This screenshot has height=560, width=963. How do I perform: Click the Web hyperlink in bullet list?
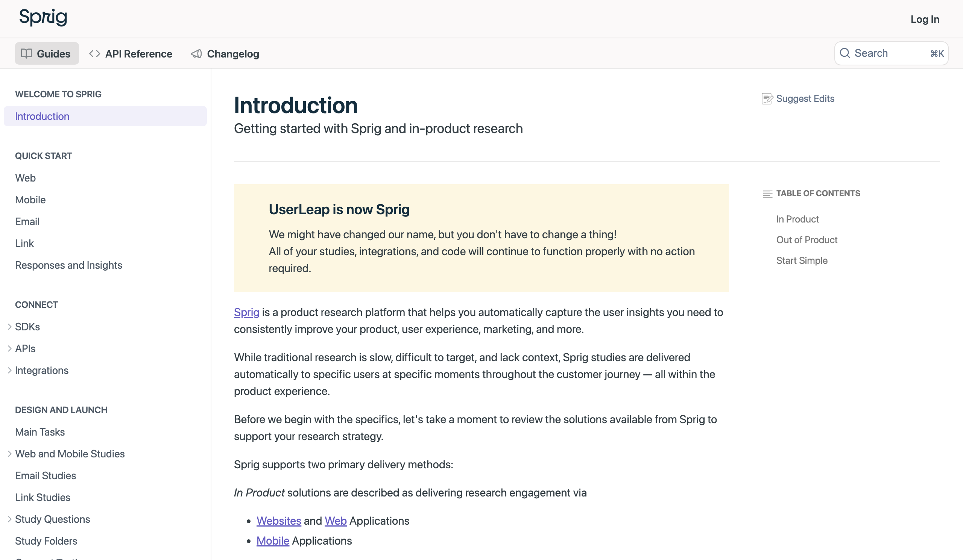336,521
